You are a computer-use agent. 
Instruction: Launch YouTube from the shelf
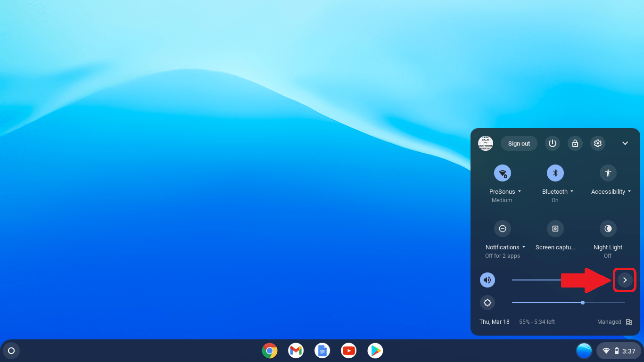point(348,351)
